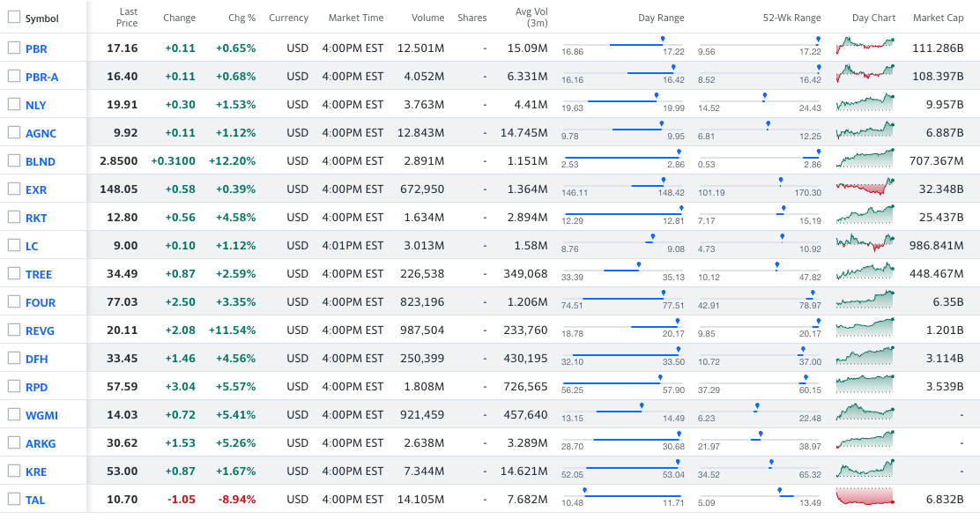Open the BLND day chart thumbnail
This screenshot has height=527, width=980.
(865, 158)
